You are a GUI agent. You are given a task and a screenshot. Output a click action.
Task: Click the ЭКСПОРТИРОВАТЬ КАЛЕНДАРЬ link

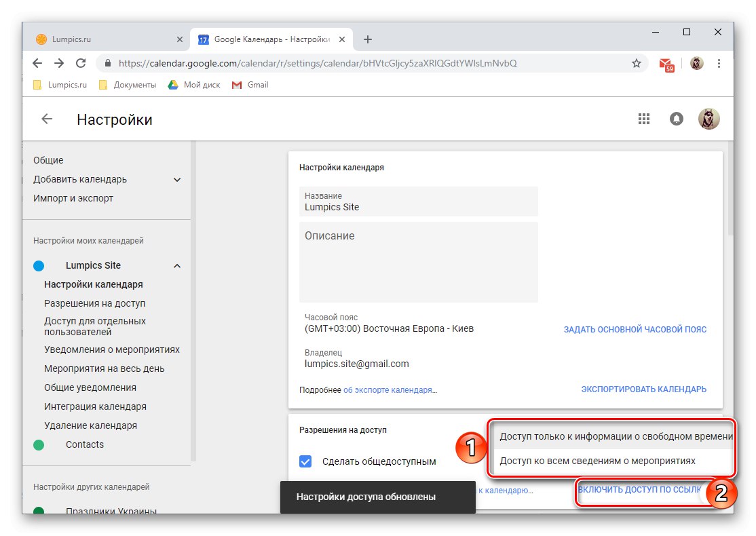click(x=643, y=389)
